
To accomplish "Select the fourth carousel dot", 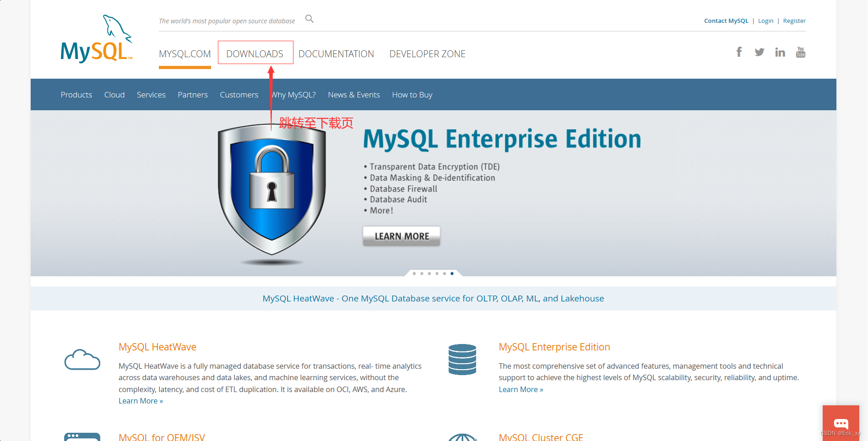I will coord(437,274).
